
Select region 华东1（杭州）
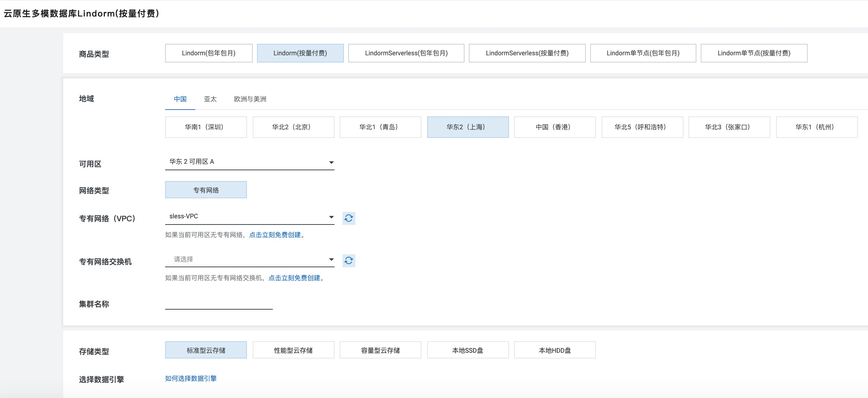coord(817,127)
